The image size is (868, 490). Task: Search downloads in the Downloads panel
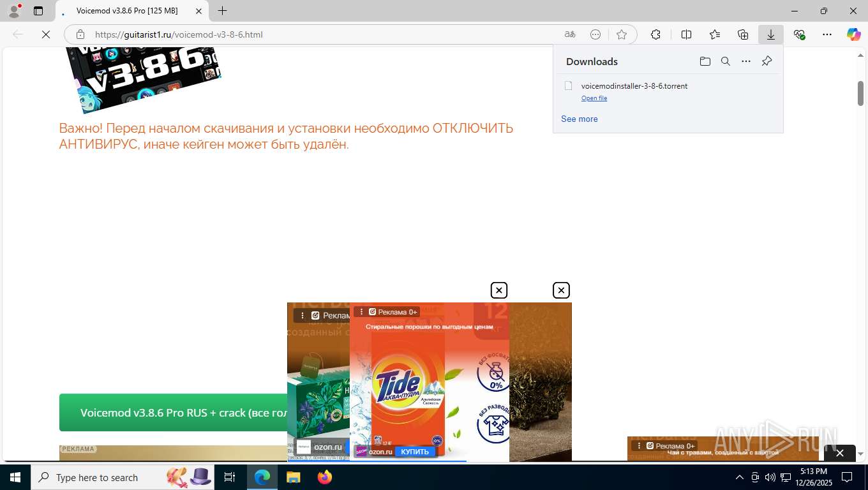click(726, 61)
